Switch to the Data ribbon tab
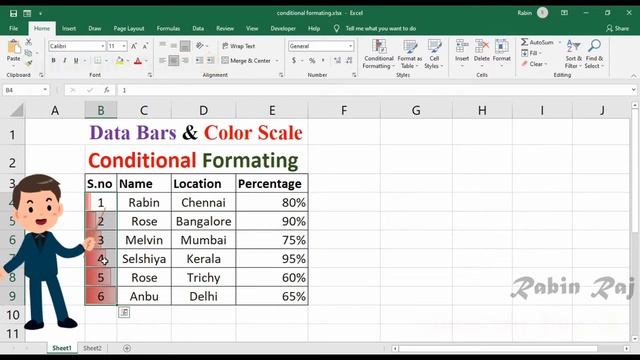The height and width of the screenshot is (360, 640). pyautogui.click(x=198, y=29)
